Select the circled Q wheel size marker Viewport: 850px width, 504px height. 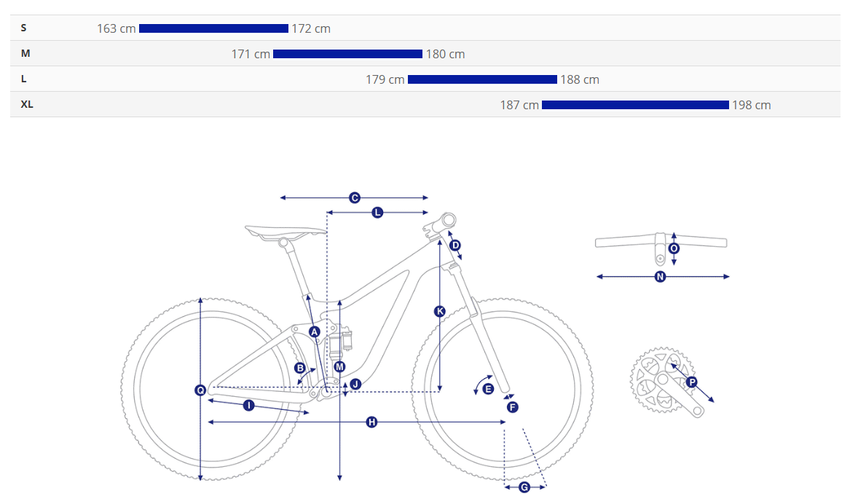coord(200,390)
